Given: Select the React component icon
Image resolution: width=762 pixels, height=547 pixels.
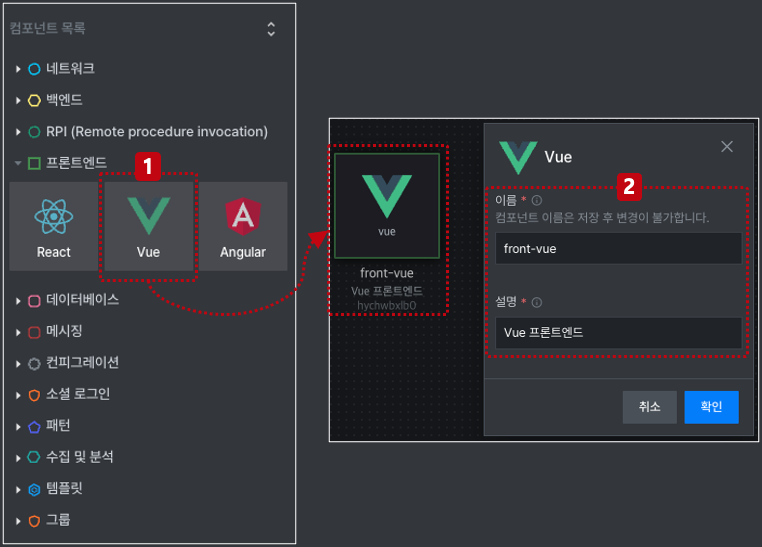Looking at the screenshot, I should click(x=53, y=217).
